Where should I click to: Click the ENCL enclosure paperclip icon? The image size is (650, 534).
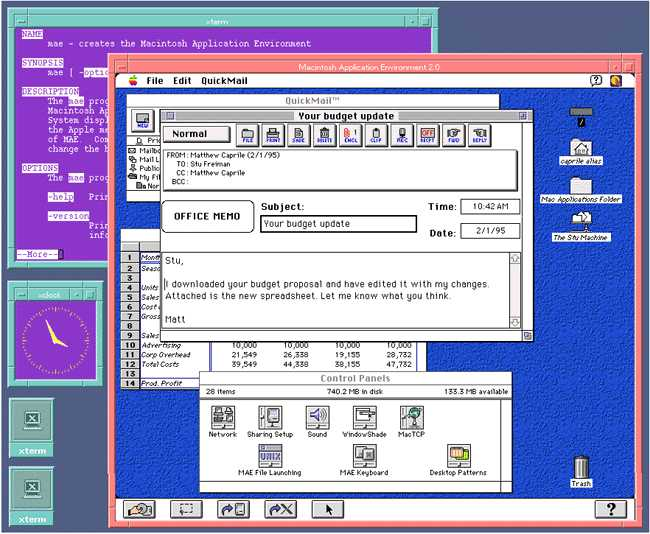click(350, 135)
